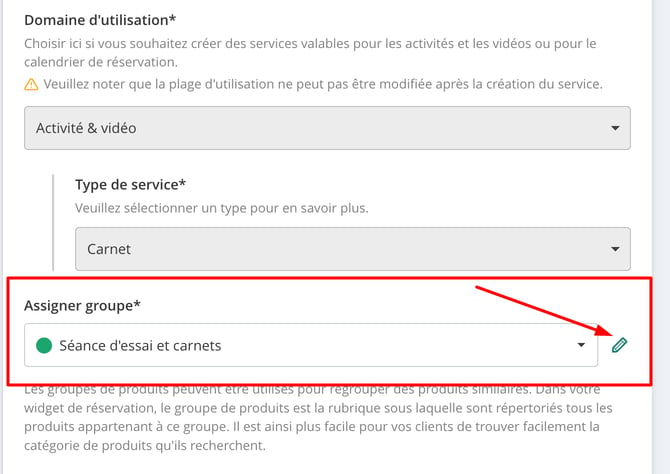Click the arrow of Activité & vidéo field

pyautogui.click(x=615, y=128)
